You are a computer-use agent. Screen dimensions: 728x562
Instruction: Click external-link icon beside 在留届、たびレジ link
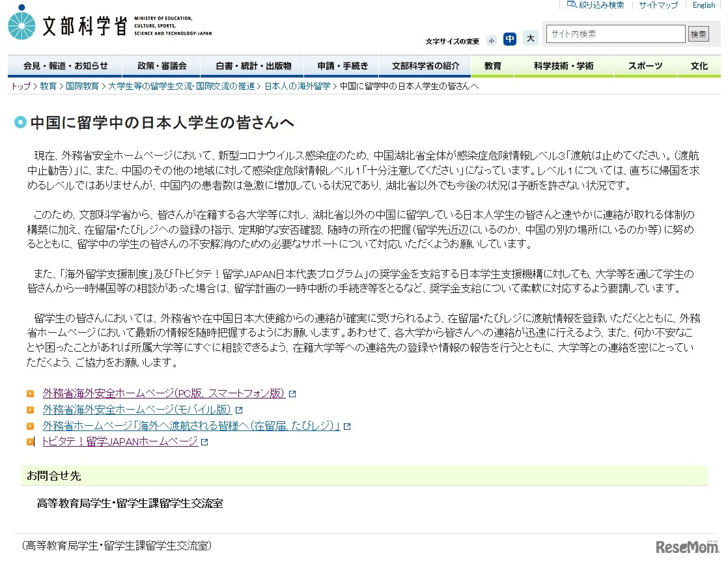point(348,425)
